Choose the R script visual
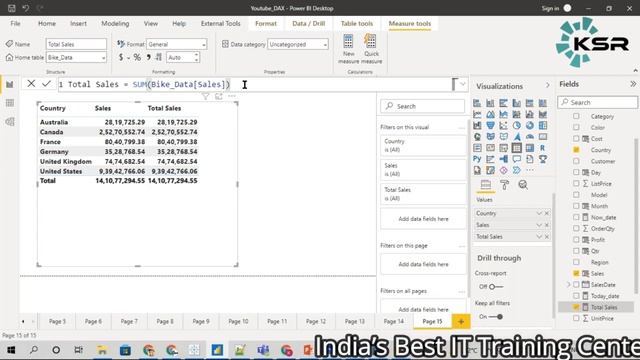 [x=542, y=148]
